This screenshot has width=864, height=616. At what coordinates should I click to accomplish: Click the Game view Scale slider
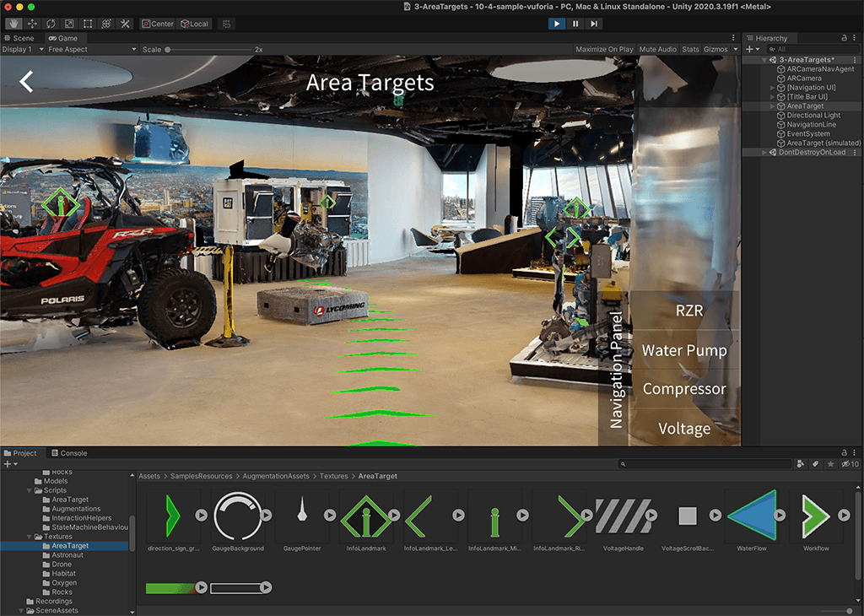(211, 50)
